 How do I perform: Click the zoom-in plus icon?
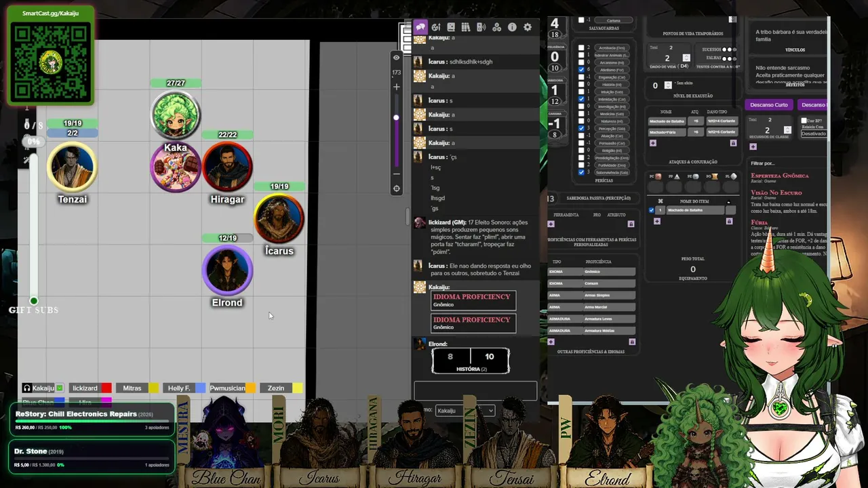(x=397, y=87)
